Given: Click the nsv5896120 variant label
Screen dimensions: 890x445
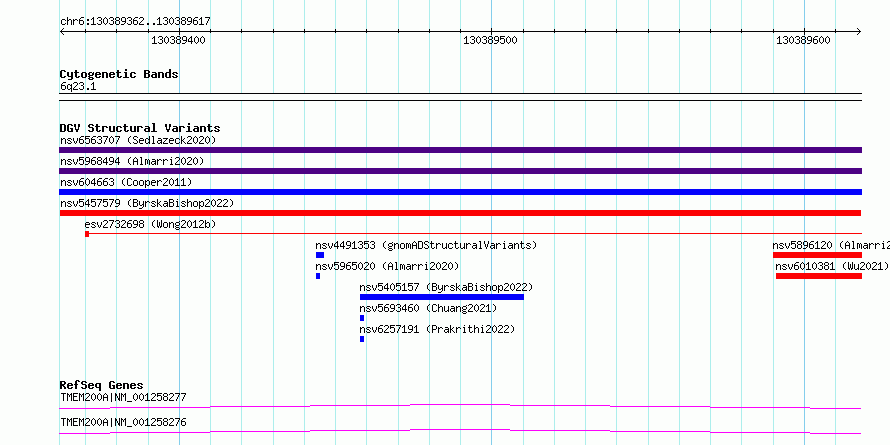Looking at the screenshot, I should pyautogui.click(x=831, y=245).
